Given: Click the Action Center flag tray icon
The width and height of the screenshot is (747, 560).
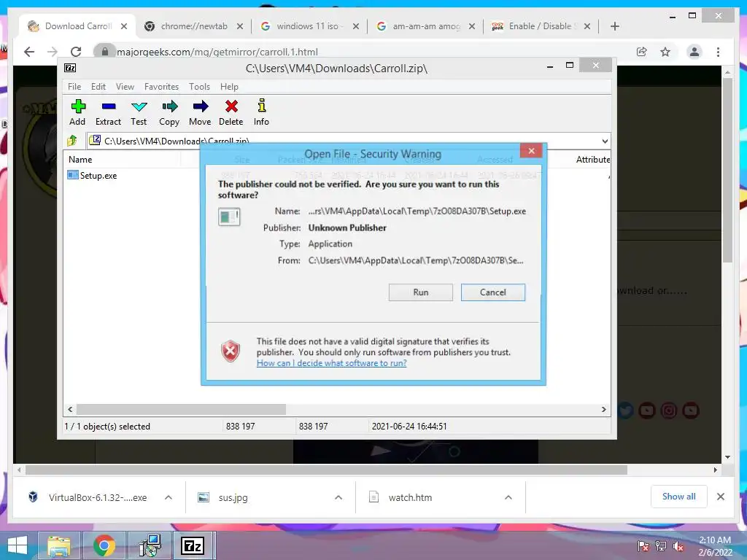Looking at the screenshot, I should click(x=643, y=546).
